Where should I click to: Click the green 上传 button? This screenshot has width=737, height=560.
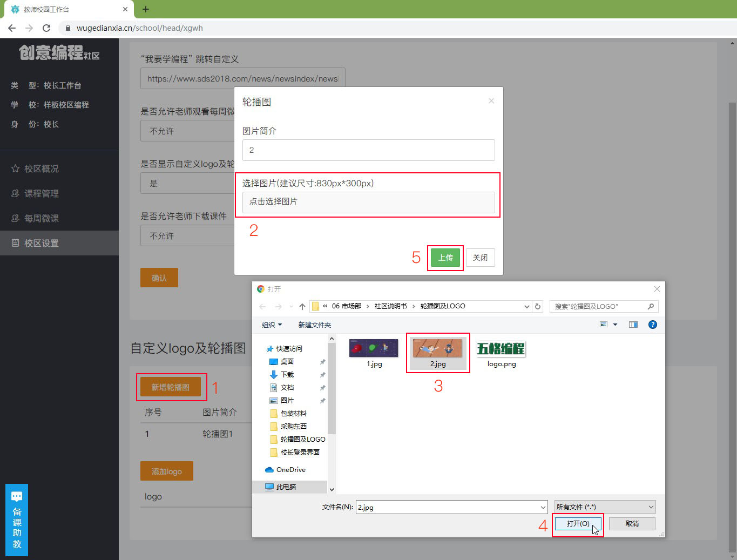pyautogui.click(x=445, y=258)
